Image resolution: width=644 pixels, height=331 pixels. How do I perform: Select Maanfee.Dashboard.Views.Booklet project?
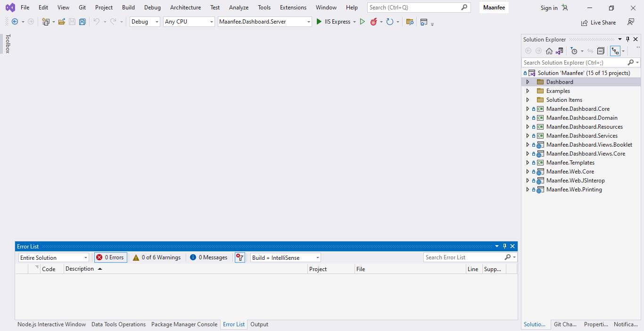589,145
